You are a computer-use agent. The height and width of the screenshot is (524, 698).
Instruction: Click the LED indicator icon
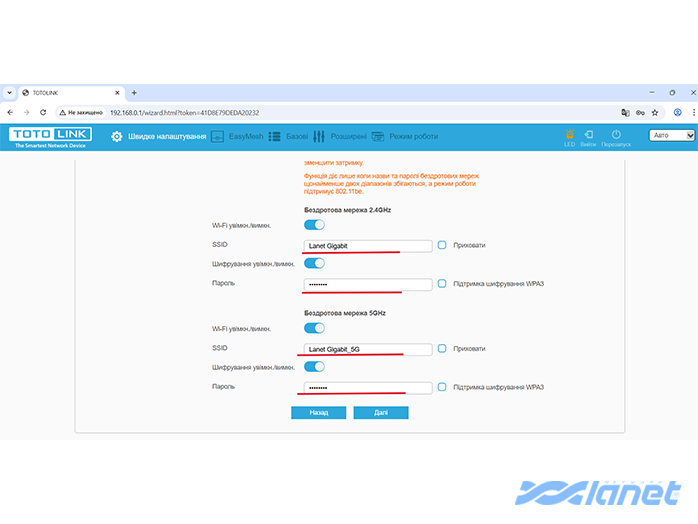(569, 134)
